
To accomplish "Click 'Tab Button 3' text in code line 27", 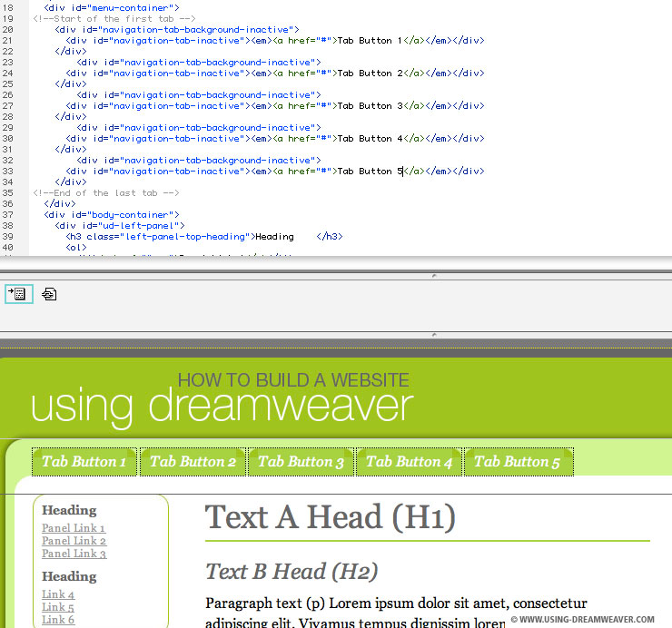I will 370,106.
